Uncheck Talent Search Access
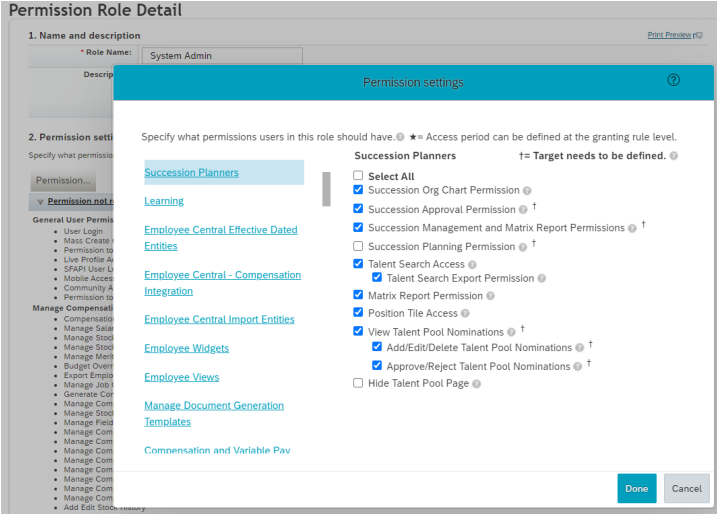Screen dimensions: 717x518 [x=358, y=264]
